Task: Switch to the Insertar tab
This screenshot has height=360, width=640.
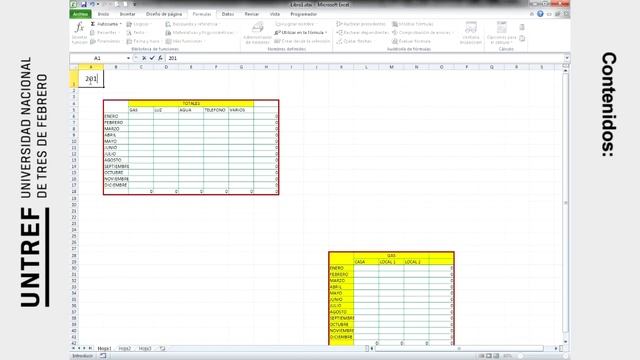Action: (127, 14)
